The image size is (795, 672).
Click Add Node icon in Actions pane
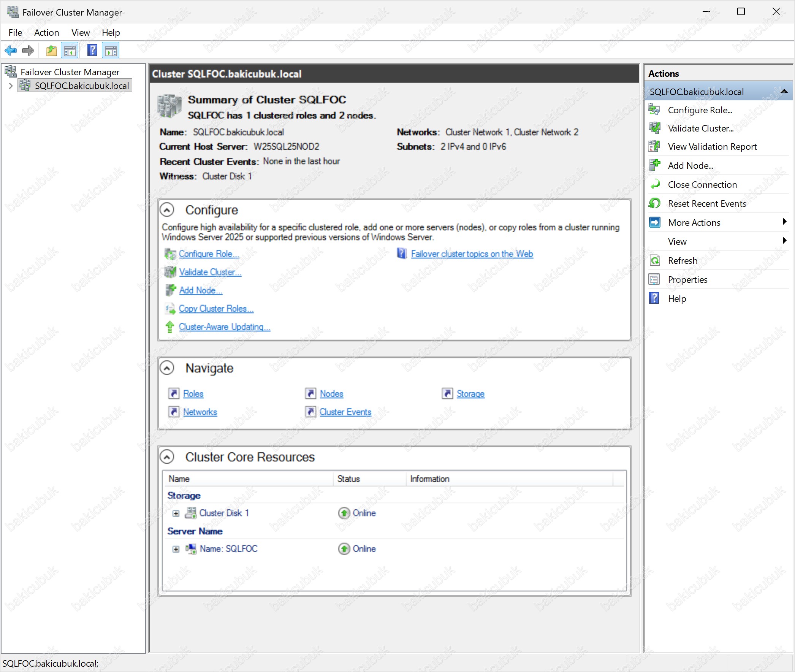654,165
